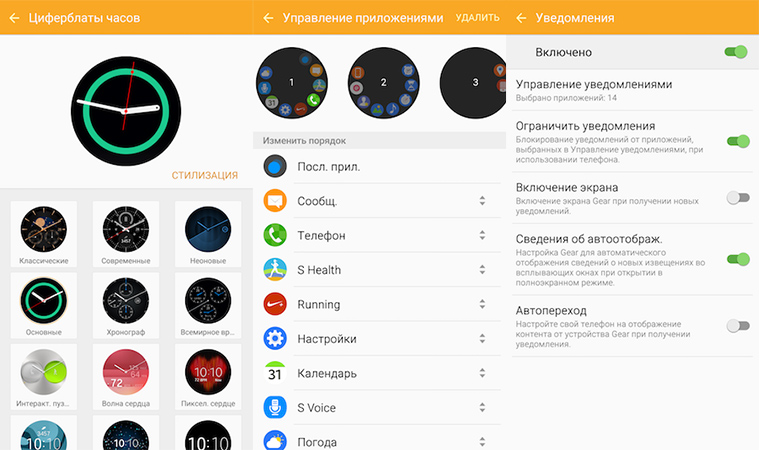Image resolution: width=760 pixels, height=450 pixels.
Task: Open СТИЛИЗАЦИЯ for the watch face
Action: pos(205,176)
